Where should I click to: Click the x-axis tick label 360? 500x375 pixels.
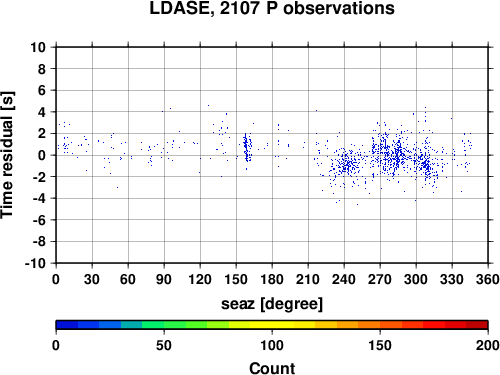point(488,279)
